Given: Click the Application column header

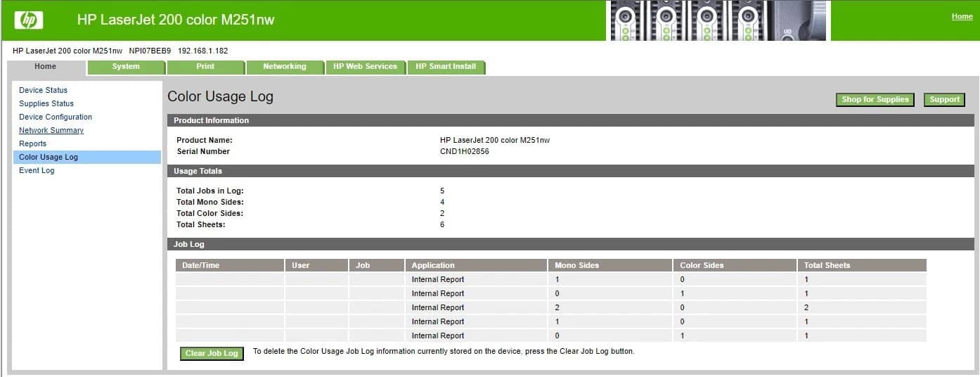Looking at the screenshot, I should tap(476, 265).
